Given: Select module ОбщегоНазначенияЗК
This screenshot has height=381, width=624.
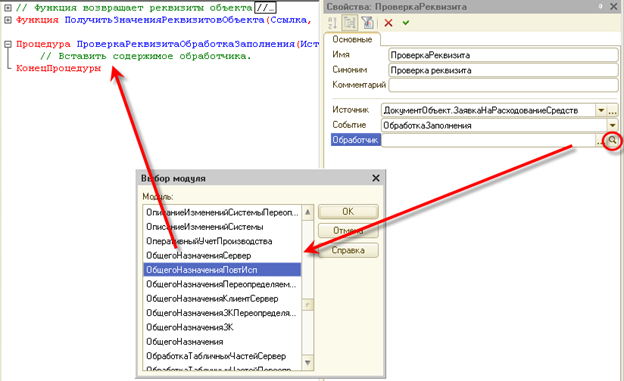Looking at the screenshot, I should click(x=222, y=327).
